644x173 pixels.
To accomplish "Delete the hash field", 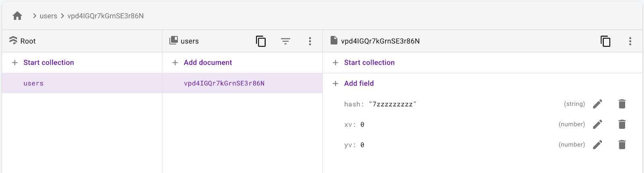I will click(622, 104).
